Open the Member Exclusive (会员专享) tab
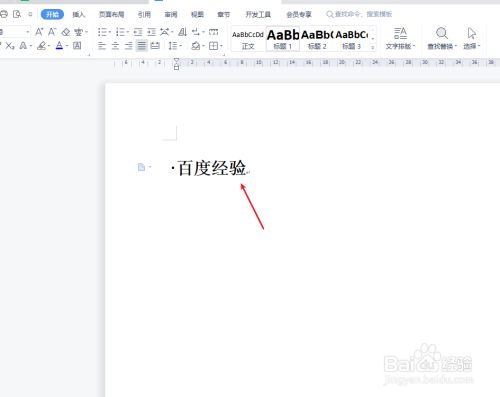 (x=299, y=14)
